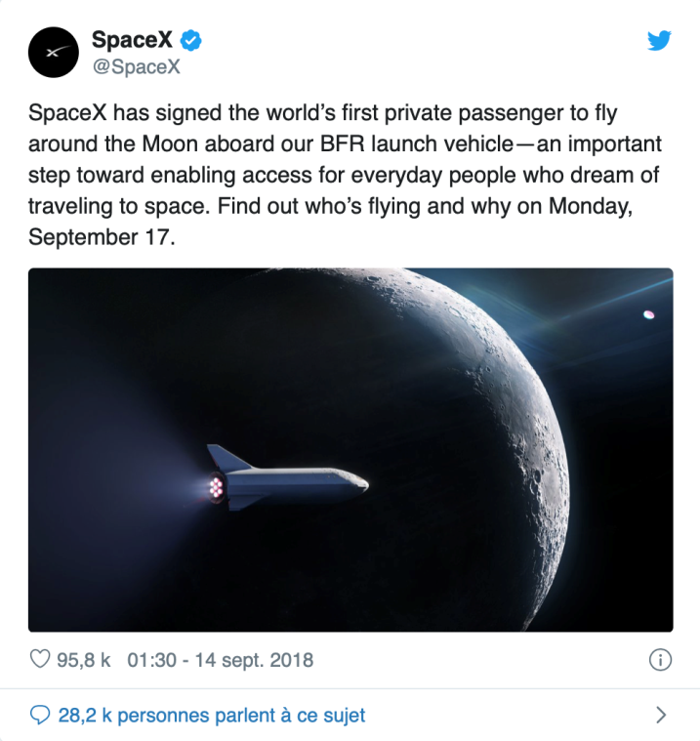The image size is (700, 741).
Task: Open the Twitter bird logo
Action: click(659, 40)
